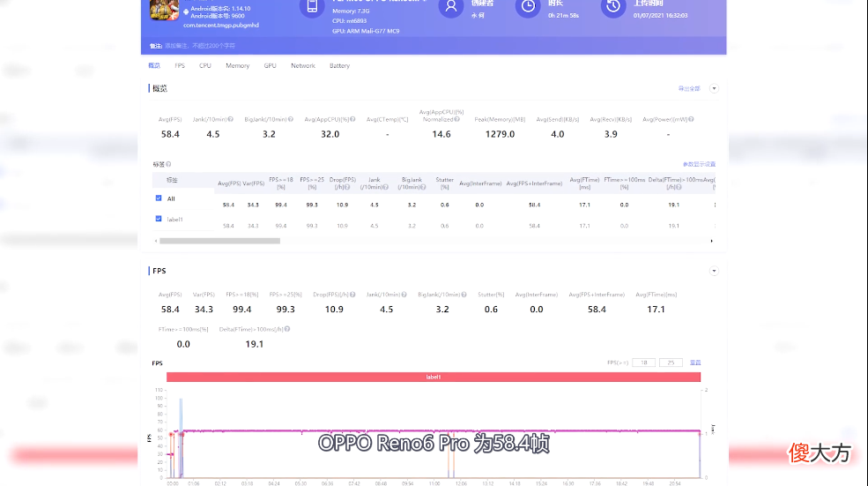Click the PUBG Mobile game thumbnail

click(164, 10)
